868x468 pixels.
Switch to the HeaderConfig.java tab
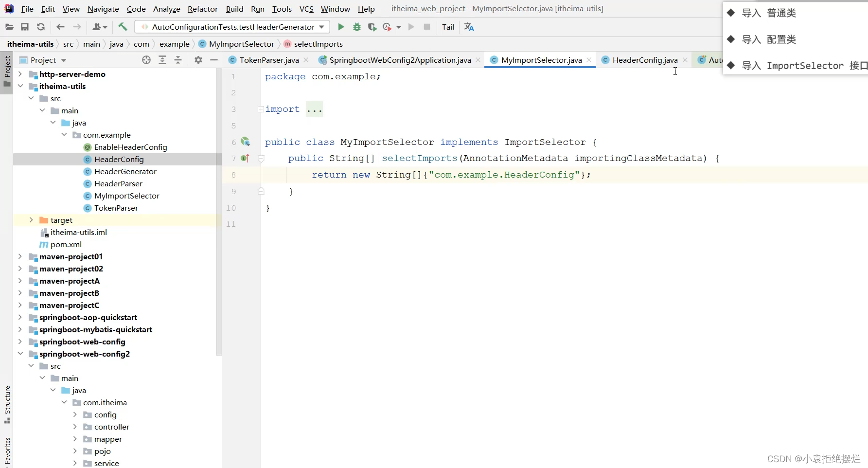pos(645,60)
